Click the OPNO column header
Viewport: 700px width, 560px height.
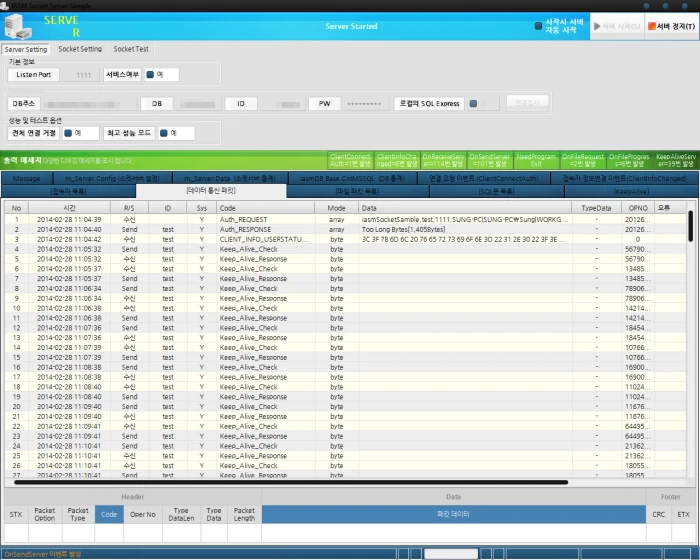638,208
